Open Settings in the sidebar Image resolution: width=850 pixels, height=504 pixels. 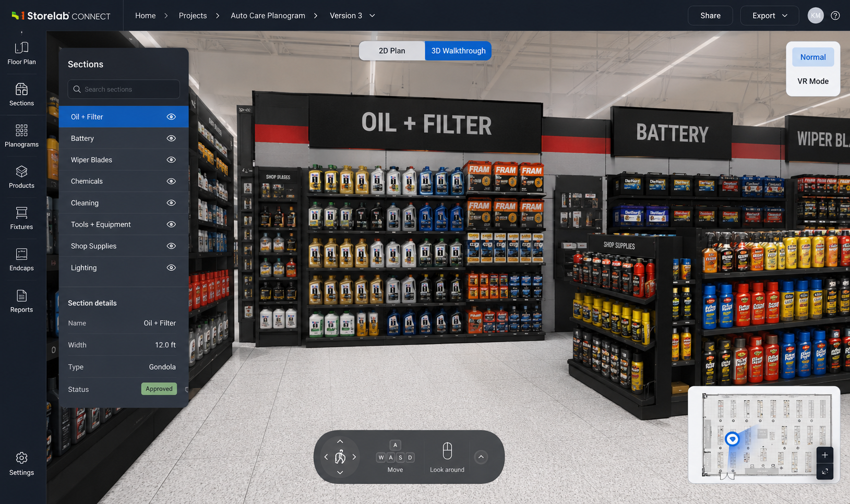pos(21,464)
